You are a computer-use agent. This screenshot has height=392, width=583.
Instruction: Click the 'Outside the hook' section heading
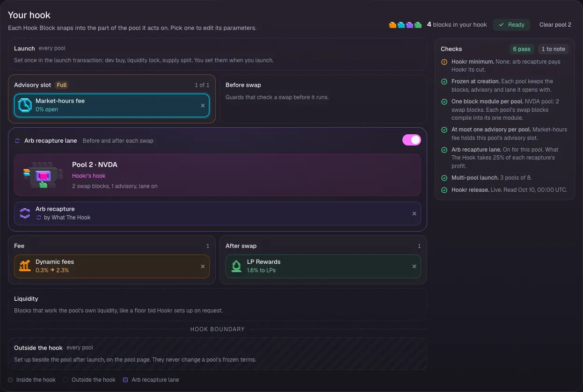point(38,348)
